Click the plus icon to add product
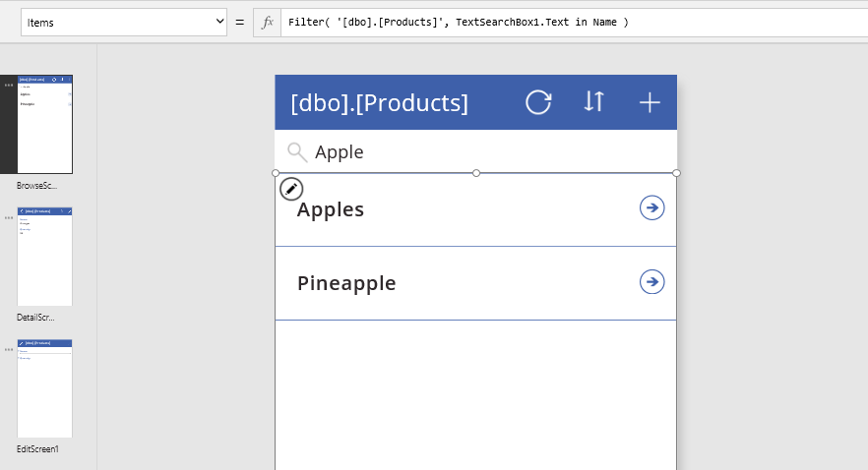The height and width of the screenshot is (470, 868). click(650, 103)
